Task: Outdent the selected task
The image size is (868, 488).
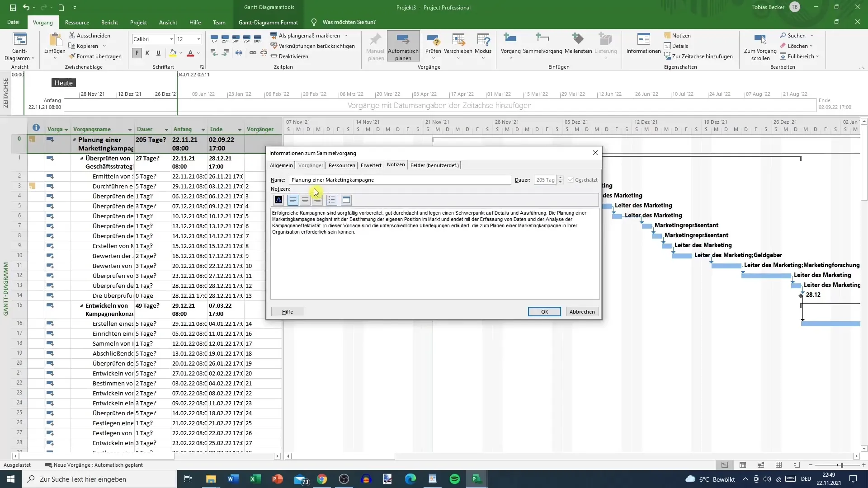Action: pyautogui.click(x=214, y=53)
